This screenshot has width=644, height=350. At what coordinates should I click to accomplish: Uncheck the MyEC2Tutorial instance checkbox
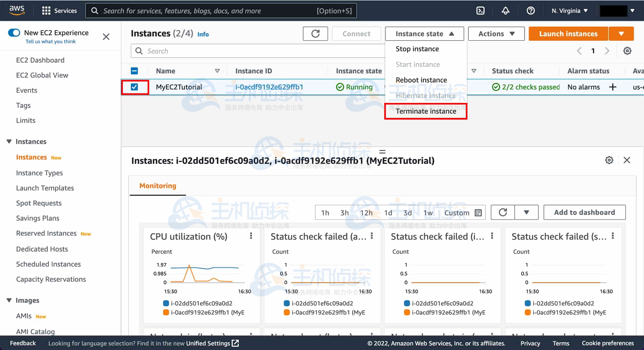coord(134,87)
